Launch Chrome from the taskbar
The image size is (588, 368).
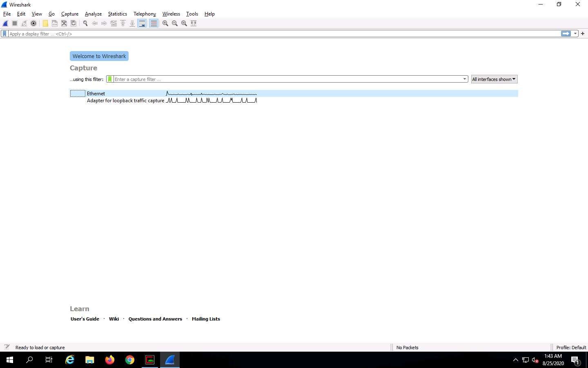(130, 360)
